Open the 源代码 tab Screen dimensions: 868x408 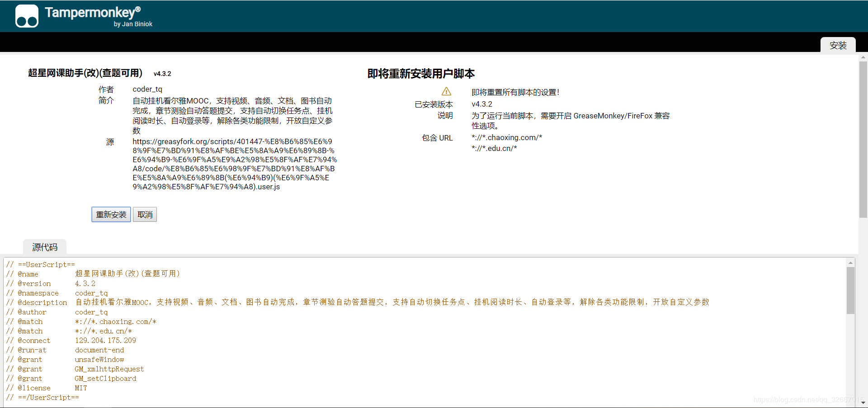[44, 247]
